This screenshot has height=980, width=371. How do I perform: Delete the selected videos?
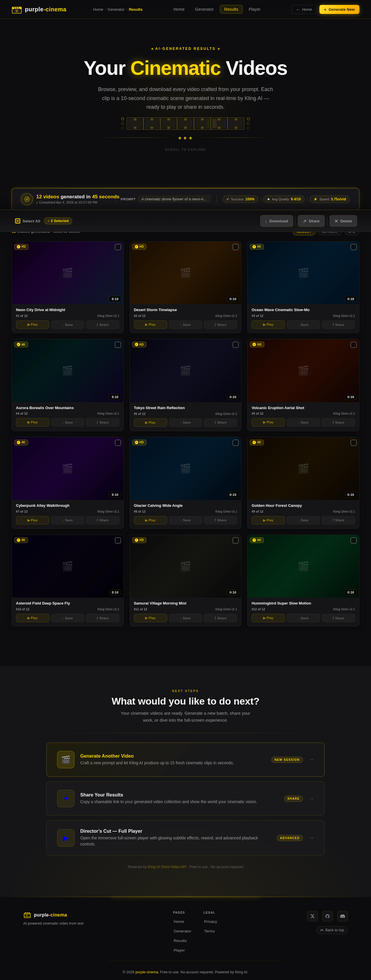tap(343, 221)
